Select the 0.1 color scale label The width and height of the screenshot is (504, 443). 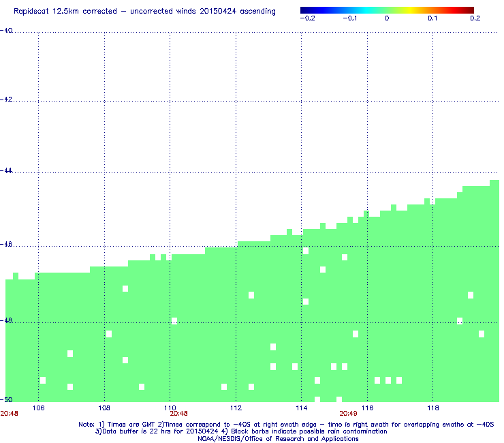[x=432, y=18]
